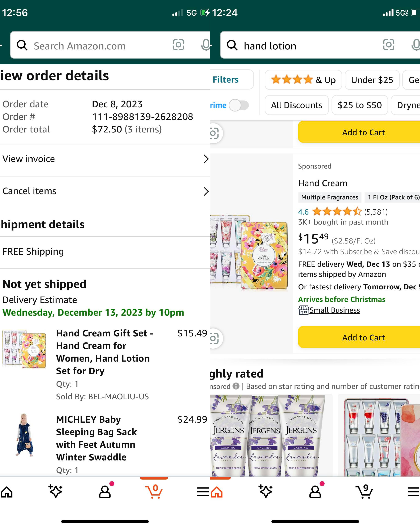The height and width of the screenshot is (525, 420).
Task: Open the Filters panel
Action: pyautogui.click(x=226, y=80)
